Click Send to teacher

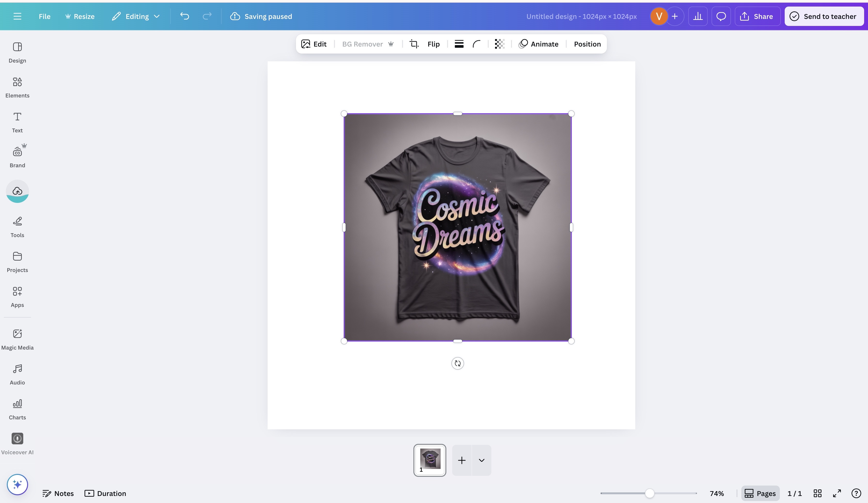824,16
